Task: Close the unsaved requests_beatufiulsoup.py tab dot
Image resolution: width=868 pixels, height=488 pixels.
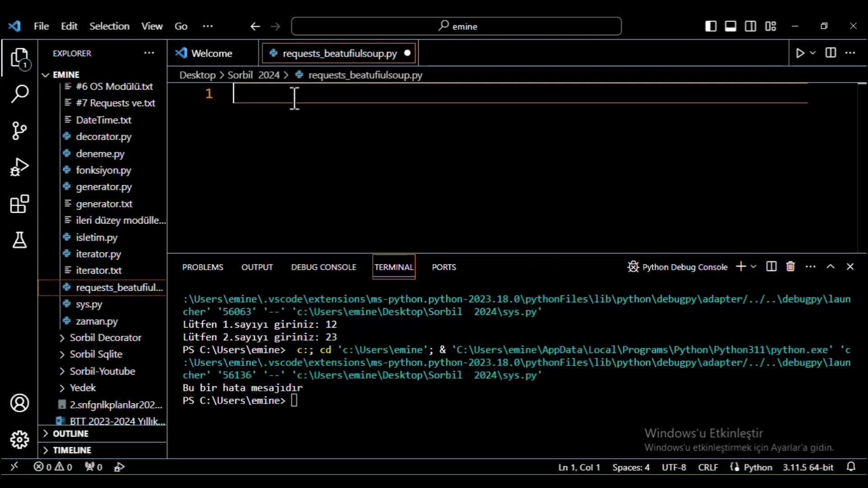Action: (x=407, y=53)
